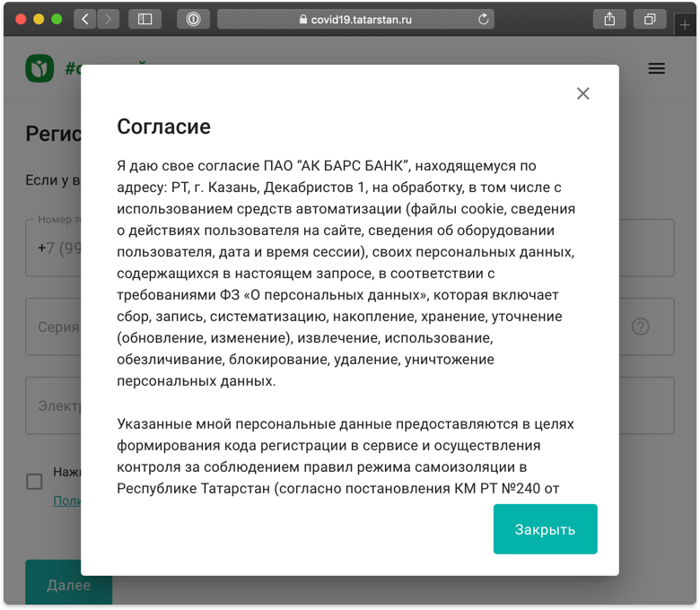Click the green site logo icon

(x=39, y=68)
